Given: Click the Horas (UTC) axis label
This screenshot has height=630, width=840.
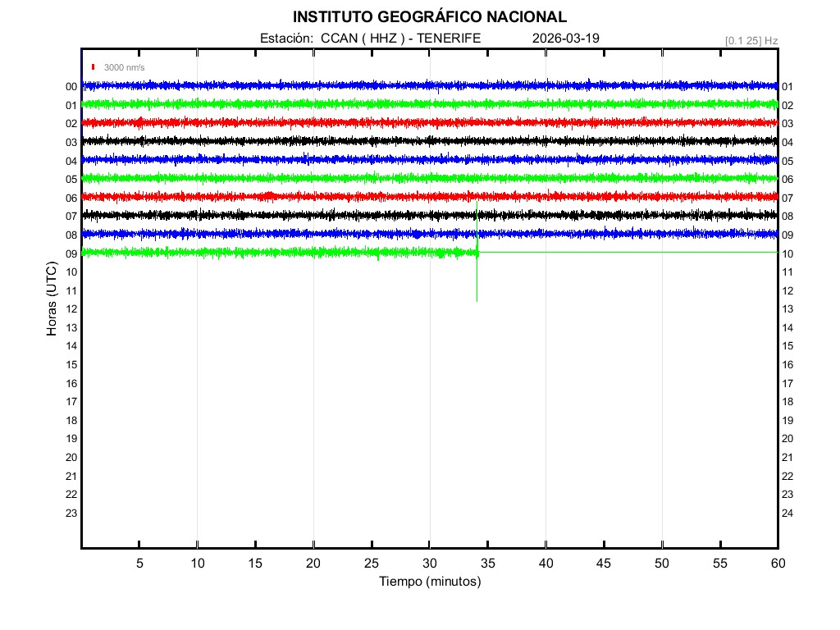Looking at the screenshot, I should pos(52,300).
